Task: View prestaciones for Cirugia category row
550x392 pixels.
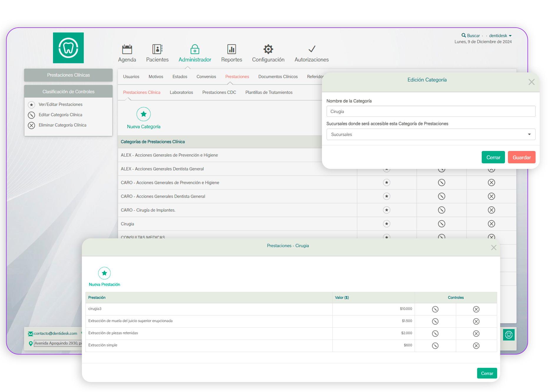Action: (x=386, y=224)
